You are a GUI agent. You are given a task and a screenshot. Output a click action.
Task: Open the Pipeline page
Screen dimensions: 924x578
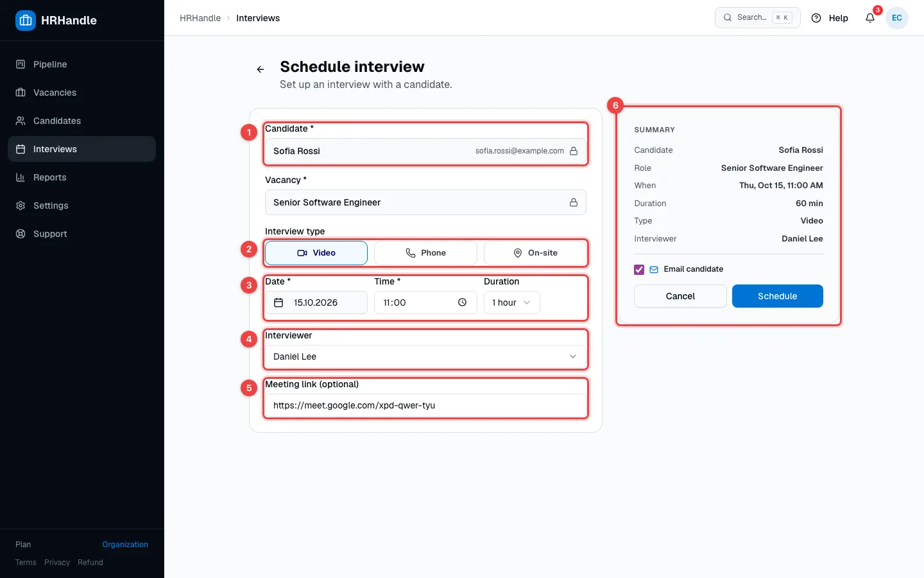(x=81, y=64)
